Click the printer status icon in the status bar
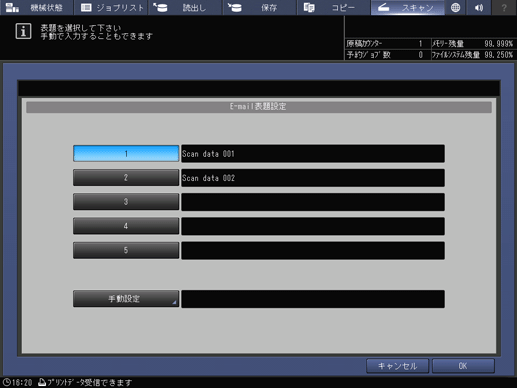517x388 pixels. 42,382
